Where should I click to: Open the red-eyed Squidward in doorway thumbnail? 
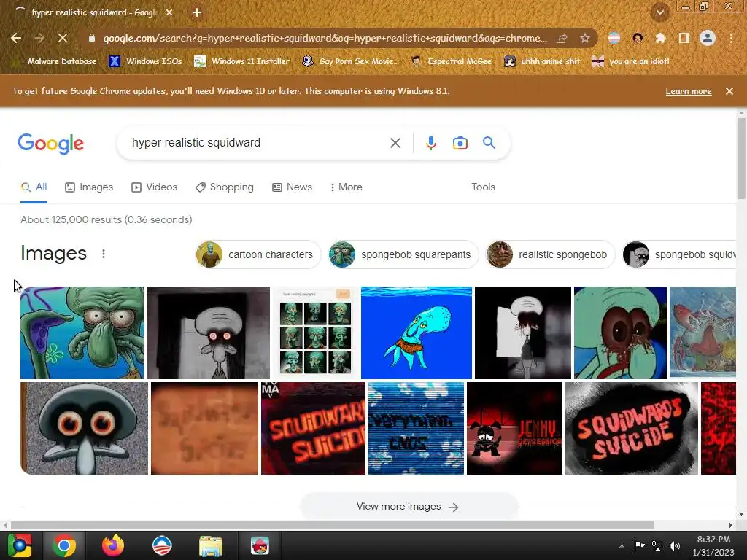208,332
